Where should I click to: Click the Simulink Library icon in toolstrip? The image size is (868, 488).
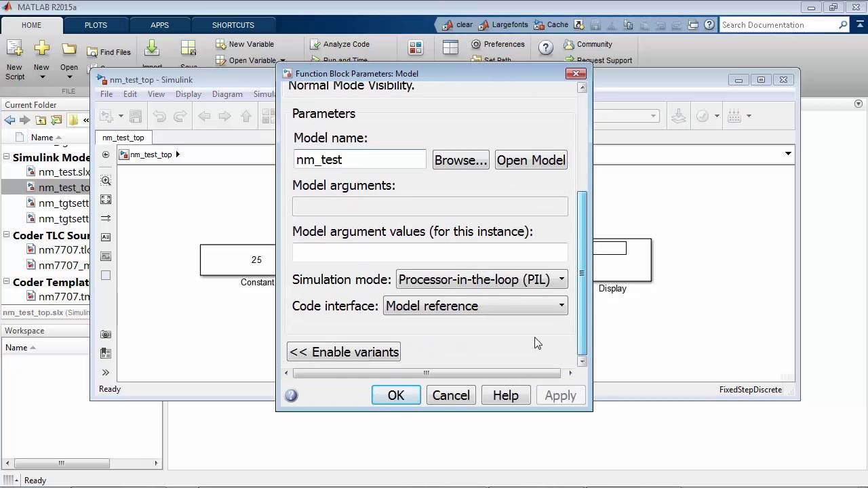point(416,48)
